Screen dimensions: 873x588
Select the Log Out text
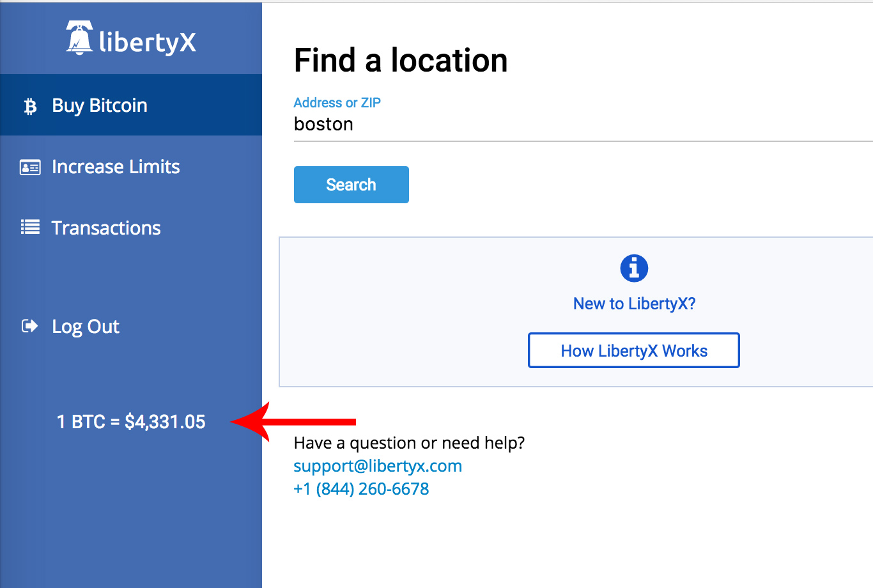coord(86,327)
